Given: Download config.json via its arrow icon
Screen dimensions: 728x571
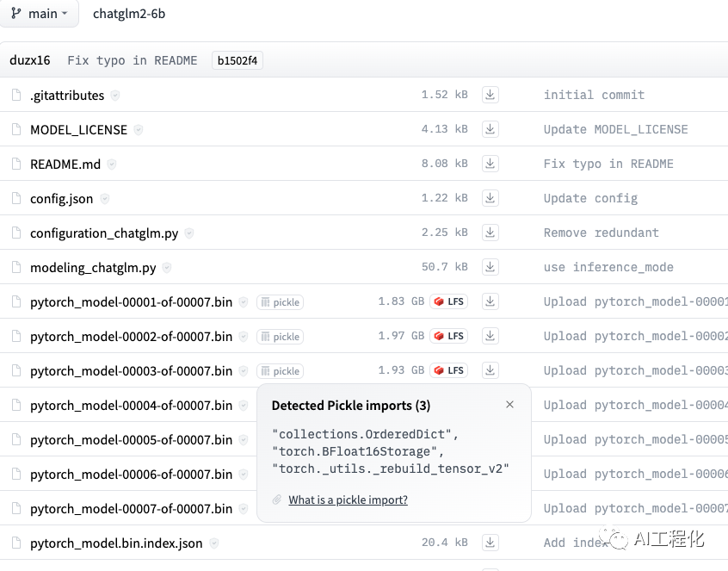Looking at the screenshot, I should (490, 198).
